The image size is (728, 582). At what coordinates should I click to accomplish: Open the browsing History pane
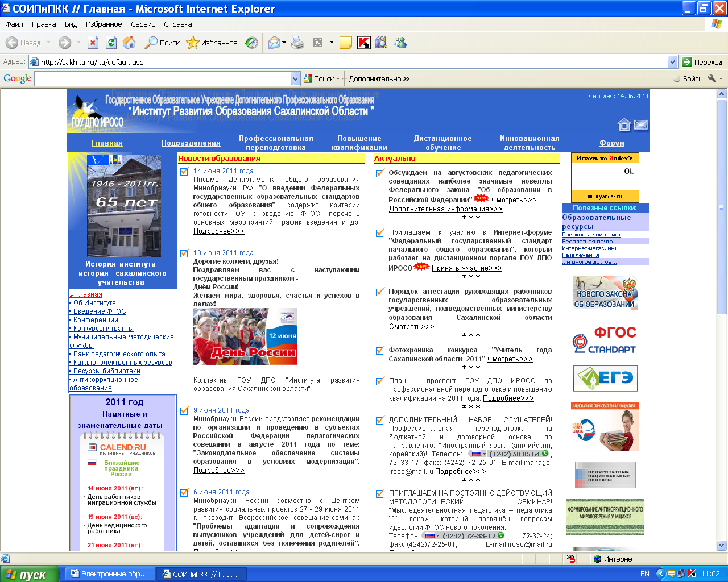coord(251,43)
